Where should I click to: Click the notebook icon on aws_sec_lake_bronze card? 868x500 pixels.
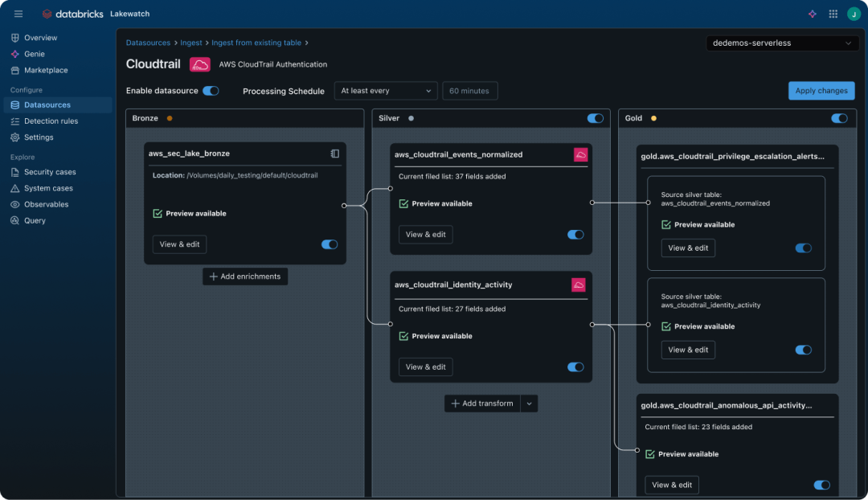335,154
